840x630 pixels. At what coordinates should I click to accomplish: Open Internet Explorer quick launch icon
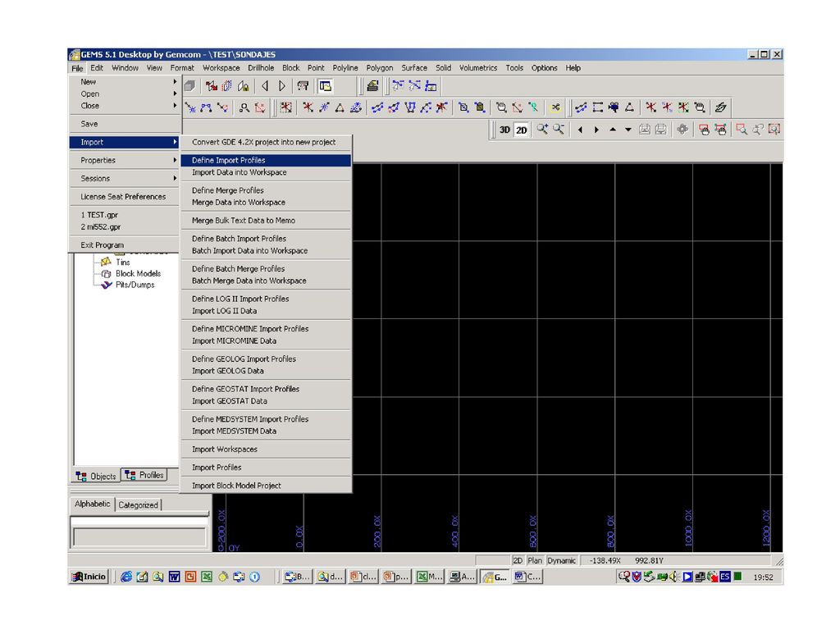pos(126,577)
